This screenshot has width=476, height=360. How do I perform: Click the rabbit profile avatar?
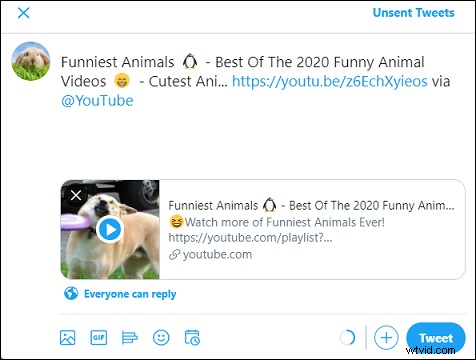(x=31, y=61)
